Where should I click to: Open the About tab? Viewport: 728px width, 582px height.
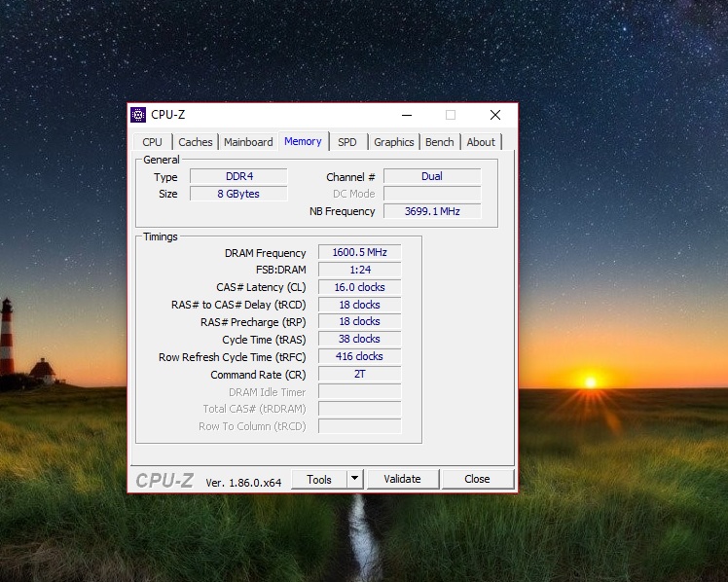pyautogui.click(x=481, y=142)
